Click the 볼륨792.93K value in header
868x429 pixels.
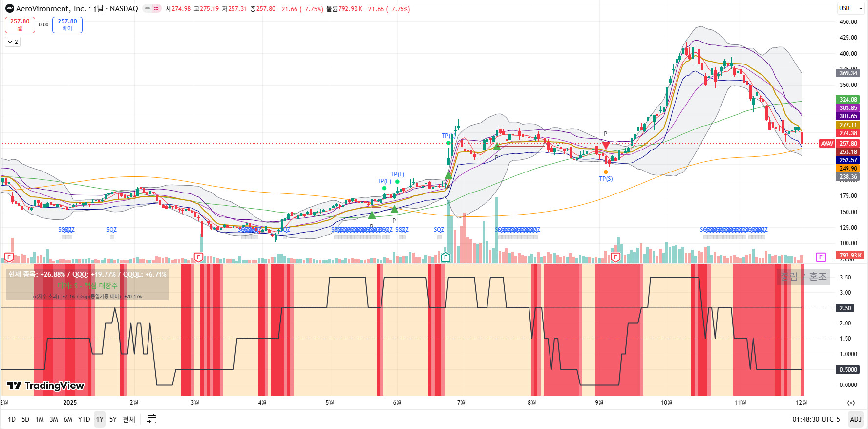344,9
